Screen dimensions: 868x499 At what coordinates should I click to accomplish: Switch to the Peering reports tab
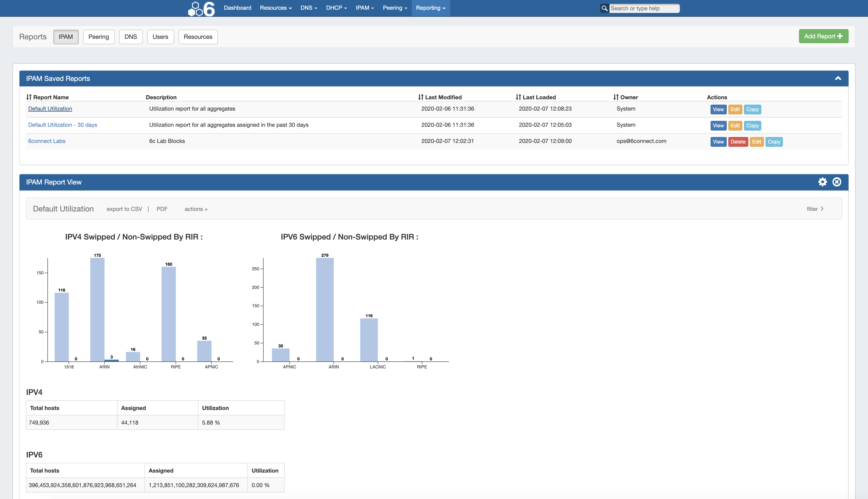point(99,37)
